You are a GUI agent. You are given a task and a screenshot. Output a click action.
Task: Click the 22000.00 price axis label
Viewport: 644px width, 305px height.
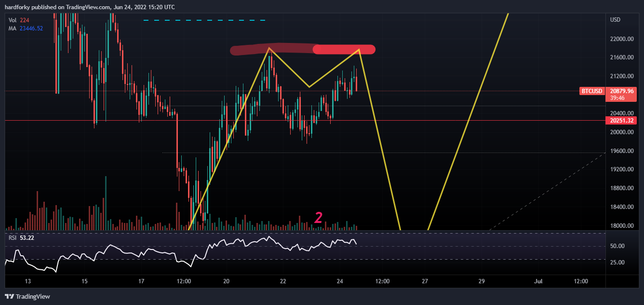(622, 39)
